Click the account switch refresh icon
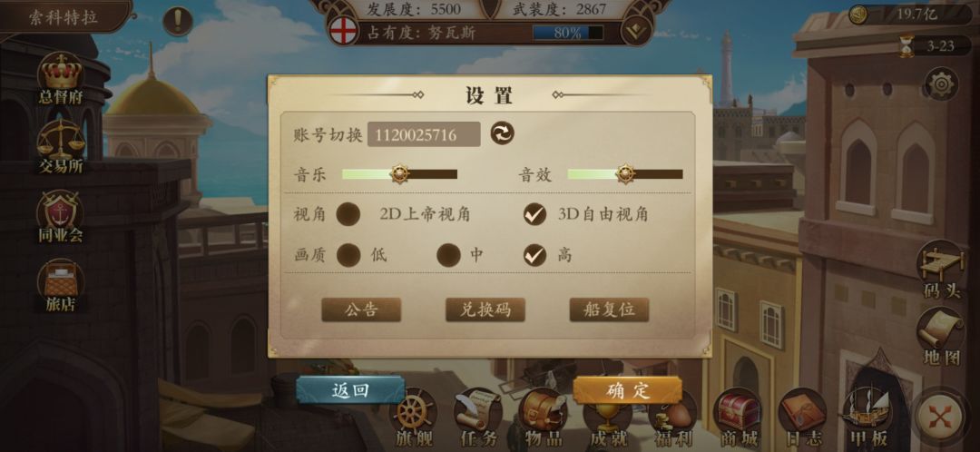The height and width of the screenshot is (452, 980). pos(502,133)
